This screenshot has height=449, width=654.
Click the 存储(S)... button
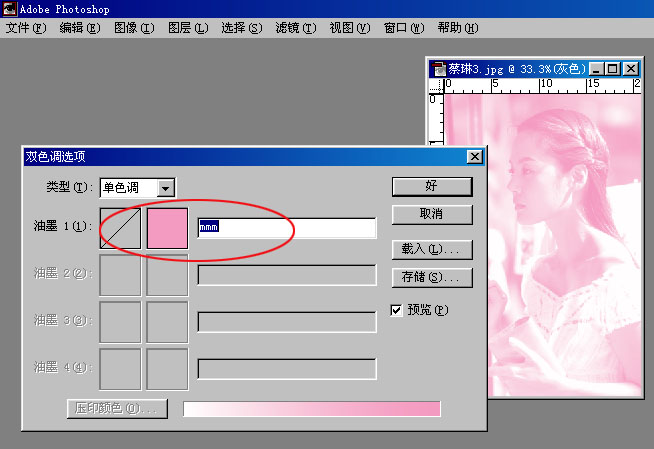click(x=432, y=278)
